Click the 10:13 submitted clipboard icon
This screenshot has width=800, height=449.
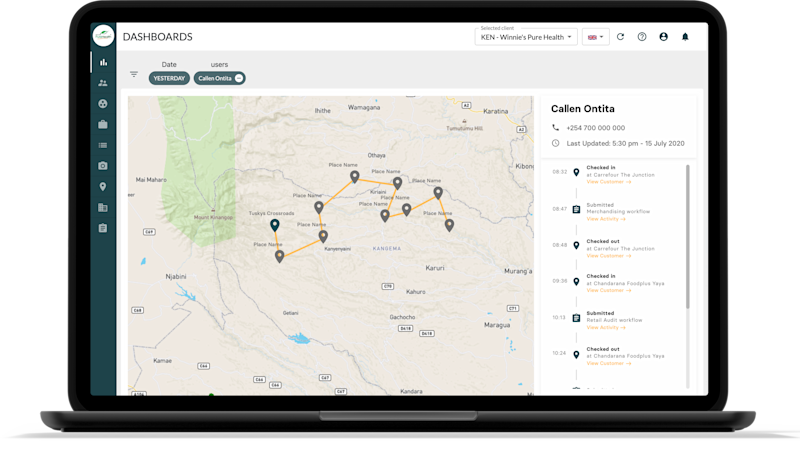pos(576,318)
